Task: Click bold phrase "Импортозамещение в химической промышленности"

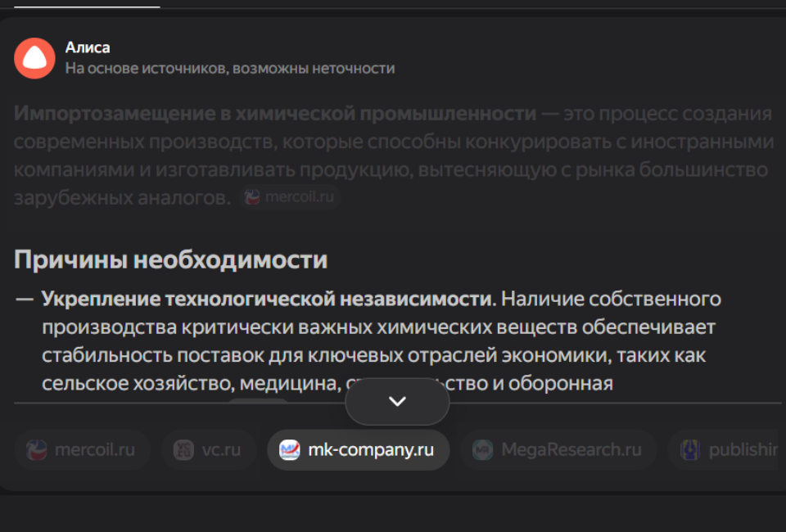Action: pos(275,113)
